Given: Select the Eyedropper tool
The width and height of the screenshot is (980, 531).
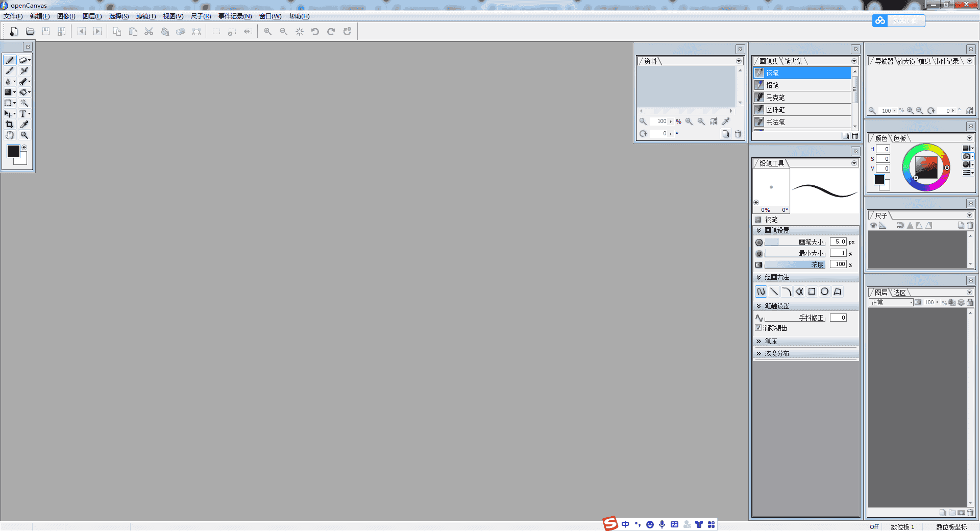Looking at the screenshot, I should pos(23,124).
